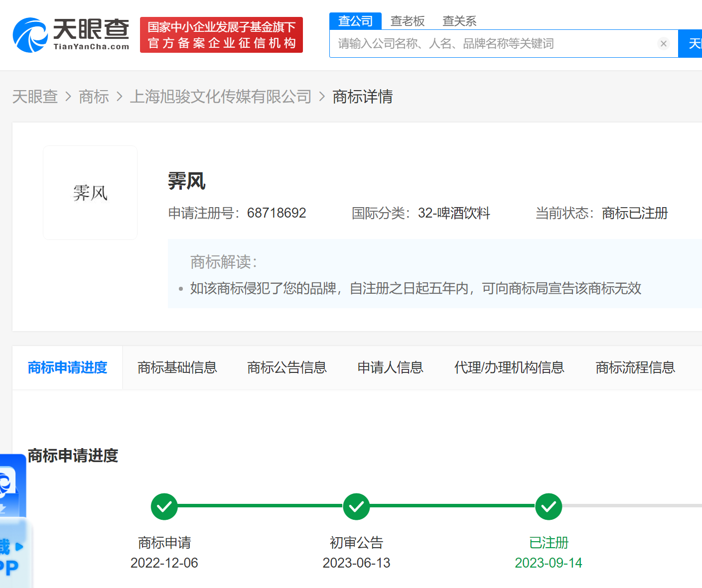Open the 商标流程信息 tab
Screen dimensions: 702x588
[x=635, y=367]
